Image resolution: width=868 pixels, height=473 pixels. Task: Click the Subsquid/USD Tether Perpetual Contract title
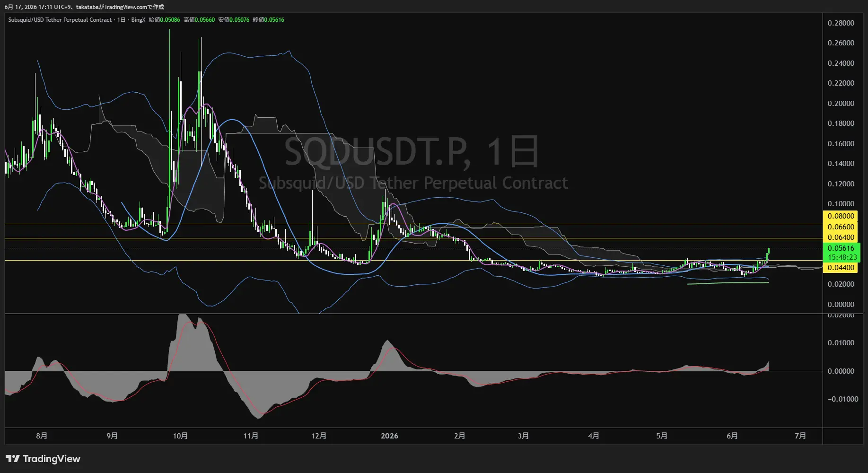(x=60, y=20)
